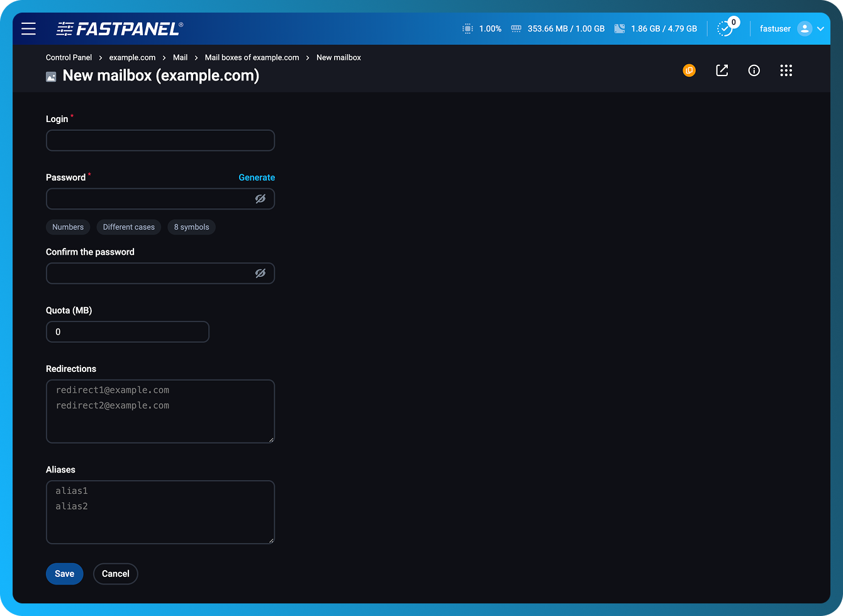Save the new mailbox
This screenshot has height=616, width=843.
[64, 573]
